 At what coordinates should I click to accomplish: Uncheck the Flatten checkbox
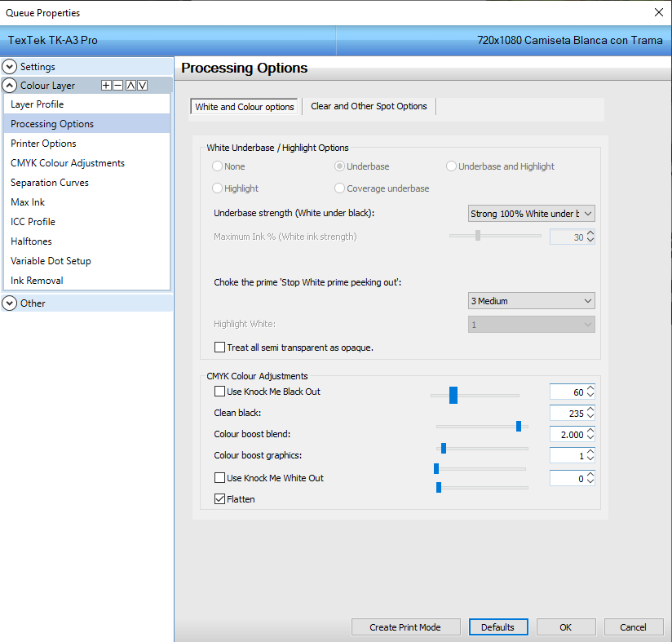pos(219,499)
